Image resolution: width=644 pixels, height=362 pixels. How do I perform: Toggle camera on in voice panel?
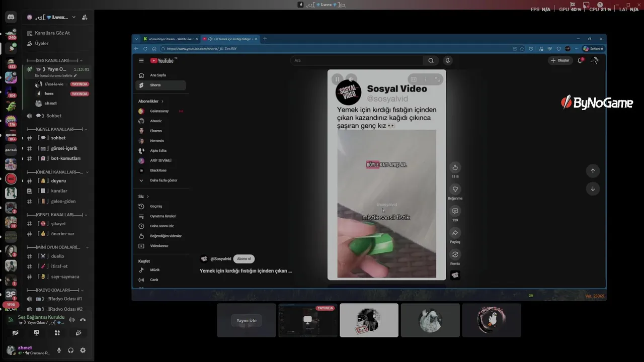click(x=16, y=333)
